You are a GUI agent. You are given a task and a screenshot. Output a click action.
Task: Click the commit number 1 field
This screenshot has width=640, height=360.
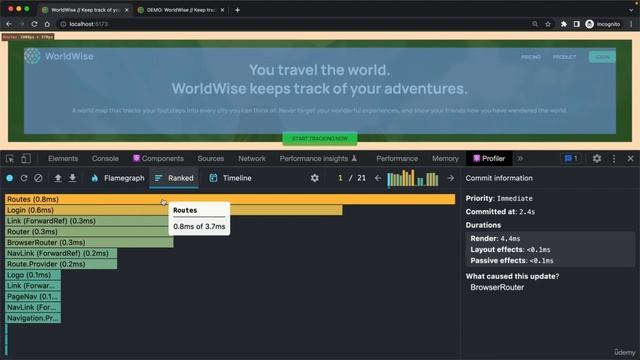(340, 178)
